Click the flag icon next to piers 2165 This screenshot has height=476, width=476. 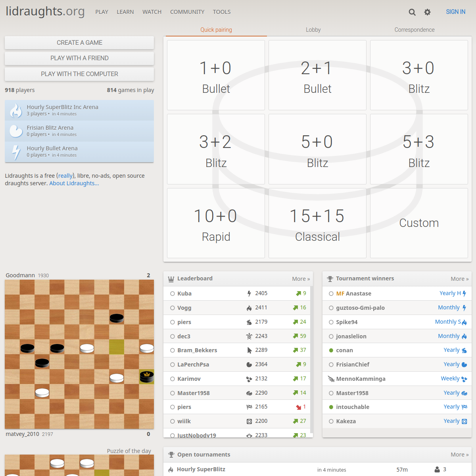click(x=249, y=407)
